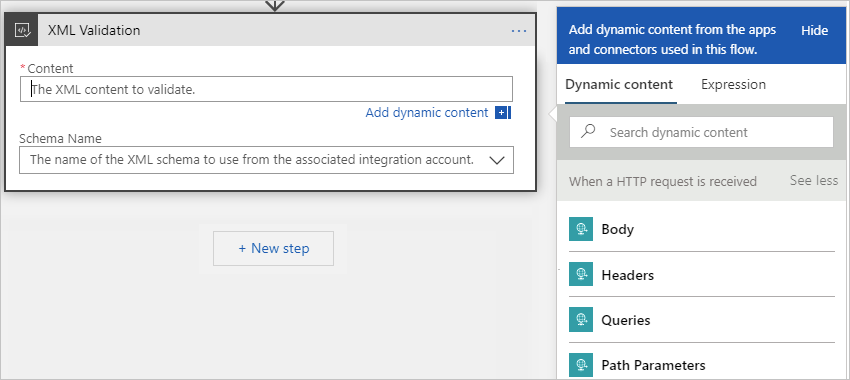Click the XML Validation title text
This screenshot has width=850, height=380.
94,30
